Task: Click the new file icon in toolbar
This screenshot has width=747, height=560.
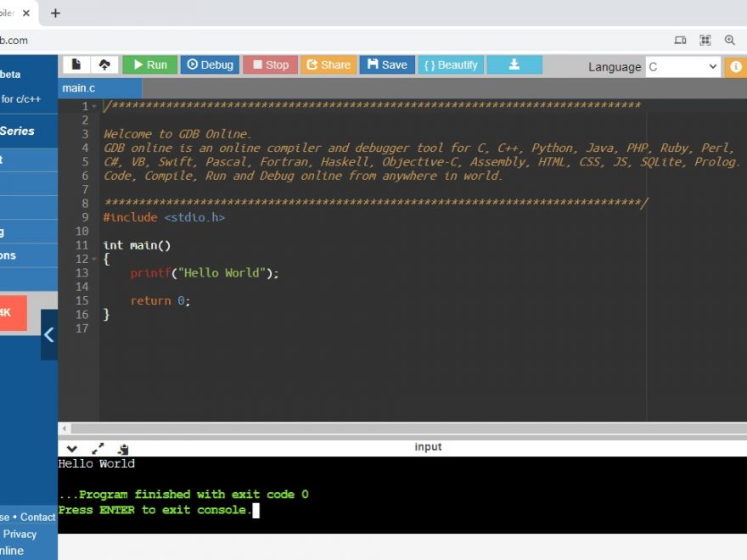Action: click(x=76, y=64)
